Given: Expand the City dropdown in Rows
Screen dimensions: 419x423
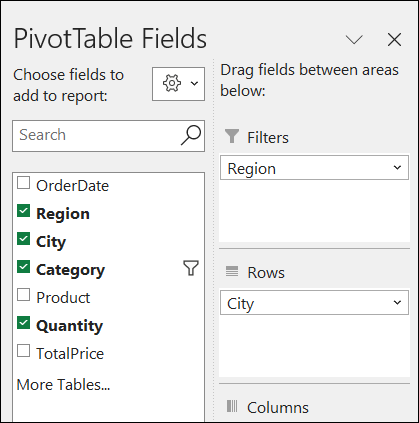Looking at the screenshot, I should pos(397,302).
